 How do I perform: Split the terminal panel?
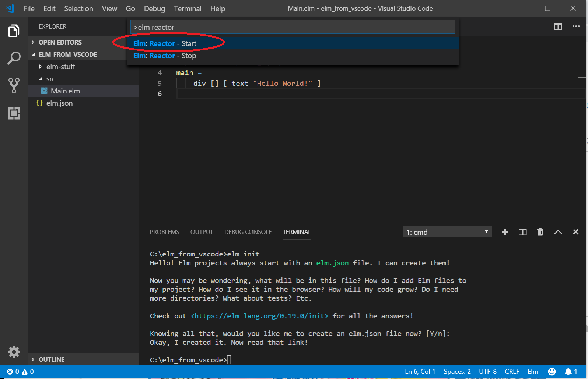(522, 232)
